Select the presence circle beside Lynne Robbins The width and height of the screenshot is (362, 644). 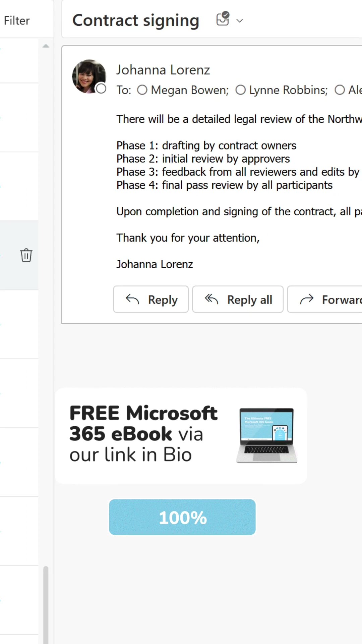[x=240, y=90]
